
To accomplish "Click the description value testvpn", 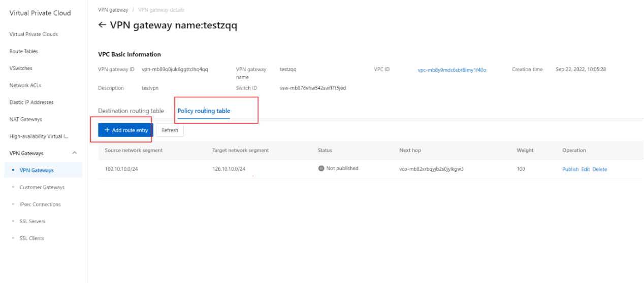I will 150,88.
